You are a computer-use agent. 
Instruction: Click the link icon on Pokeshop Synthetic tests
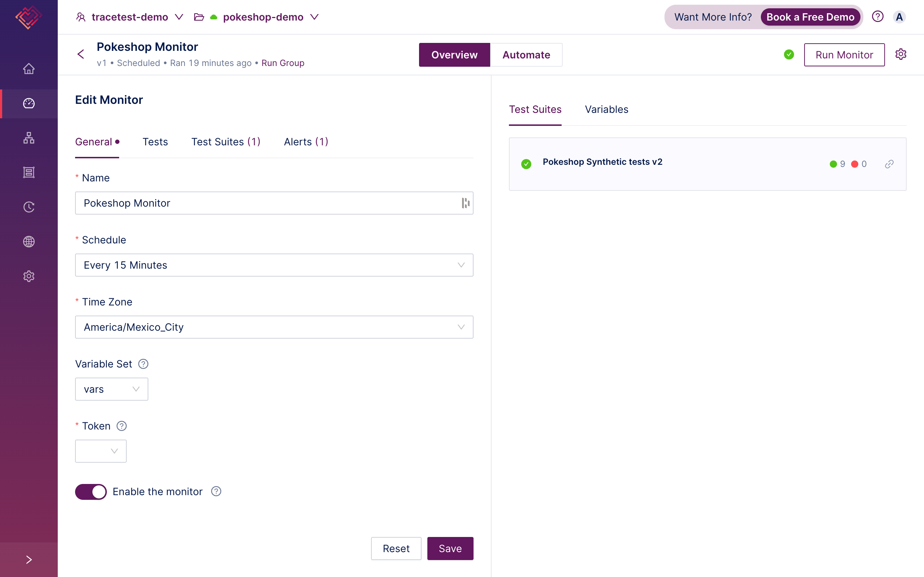coord(889,164)
